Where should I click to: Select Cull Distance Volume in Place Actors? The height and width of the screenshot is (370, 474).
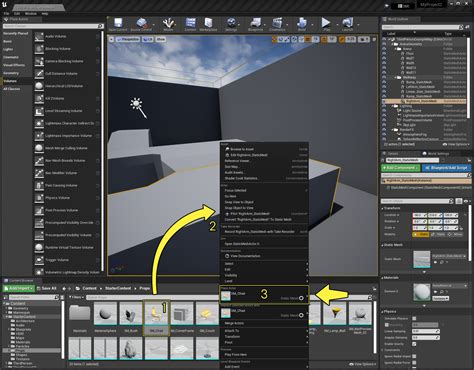coord(67,74)
